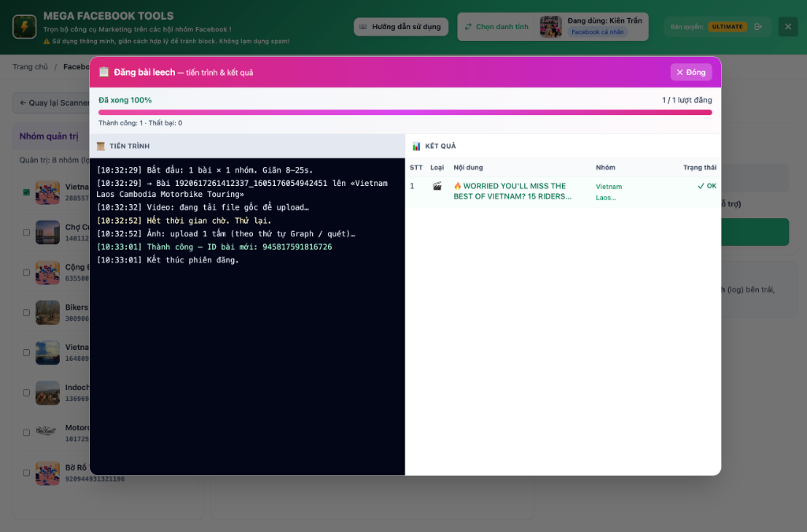The height and width of the screenshot is (532, 807).
Task: Tick the checkbox for the Indoch group
Action: point(26,393)
